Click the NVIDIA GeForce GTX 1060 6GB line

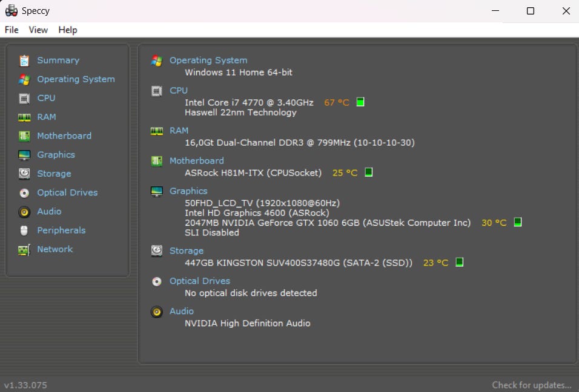328,223
